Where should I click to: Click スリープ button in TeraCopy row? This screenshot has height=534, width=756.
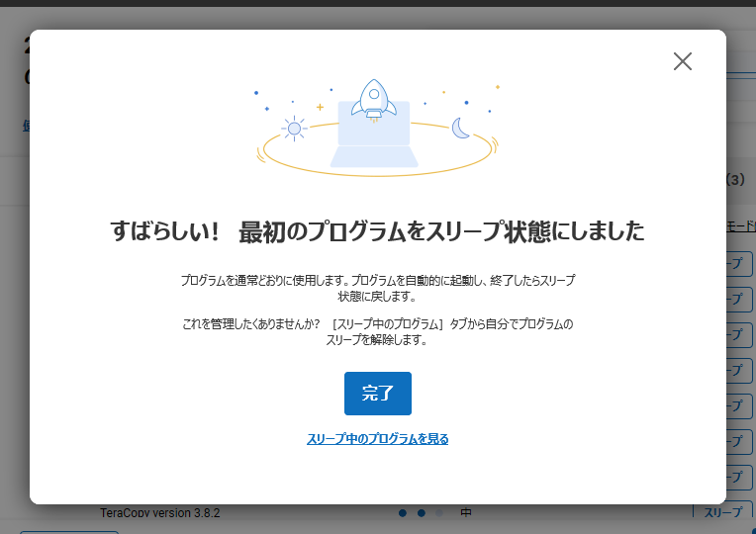click(x=722, y=513)
